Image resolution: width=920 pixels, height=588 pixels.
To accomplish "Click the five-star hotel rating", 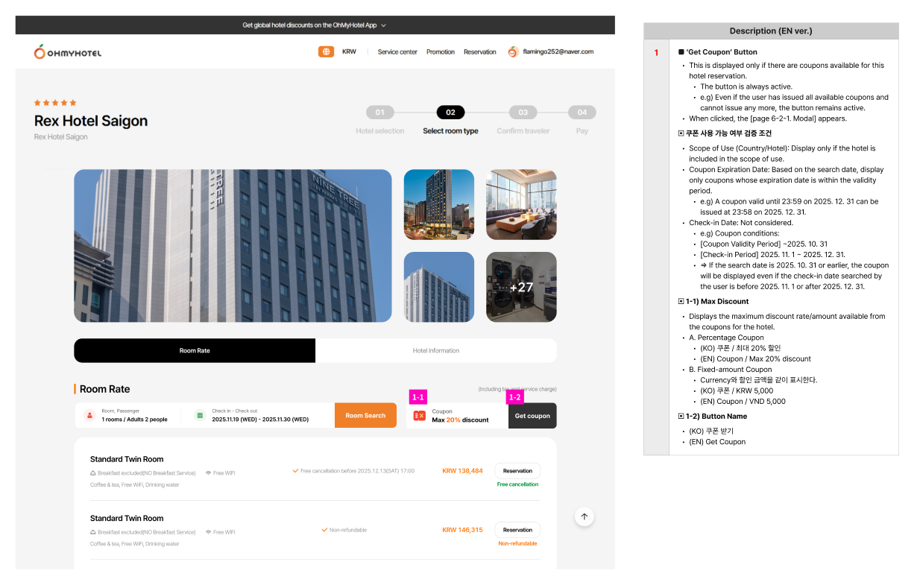I will tap(55, 103).
